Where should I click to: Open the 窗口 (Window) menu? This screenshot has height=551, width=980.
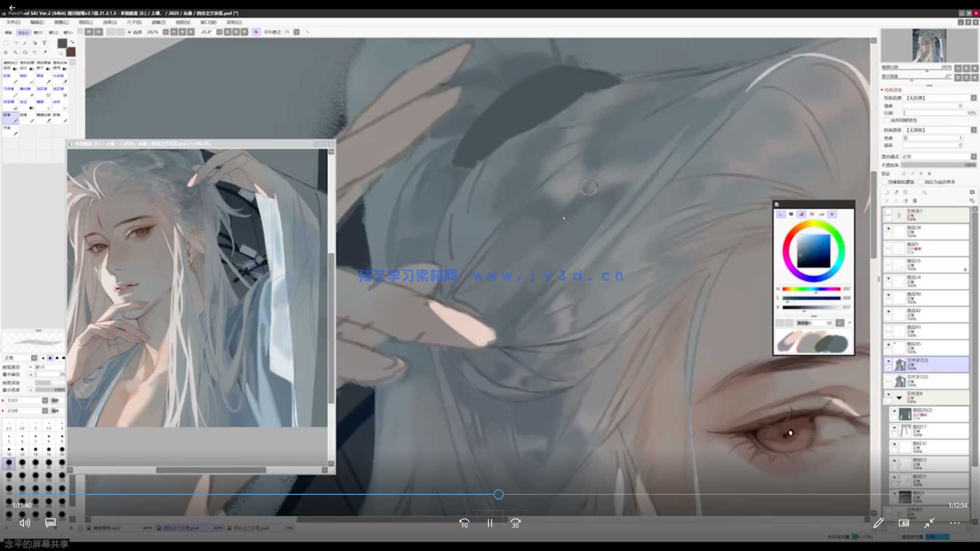pyautogui.click(x=208, y=22)
